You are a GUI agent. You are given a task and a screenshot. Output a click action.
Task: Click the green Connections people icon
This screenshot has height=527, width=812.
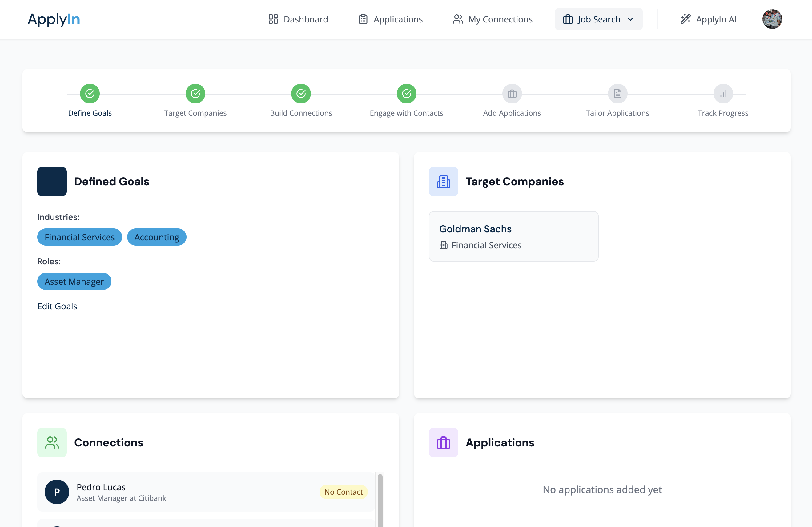pyautogui.click(x=52, y=442)
